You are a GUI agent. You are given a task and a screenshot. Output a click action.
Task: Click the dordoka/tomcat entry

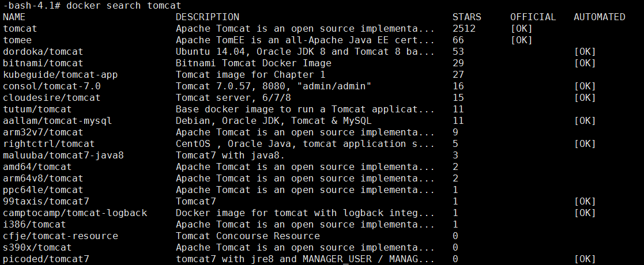click(x=43, y=52)
